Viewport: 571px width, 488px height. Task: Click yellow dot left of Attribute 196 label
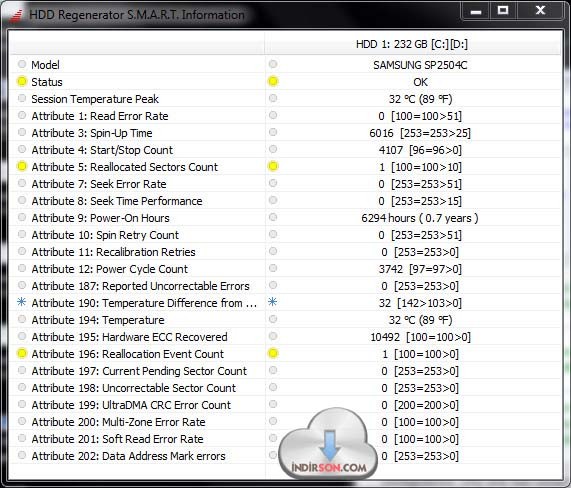tap(22, 353)
